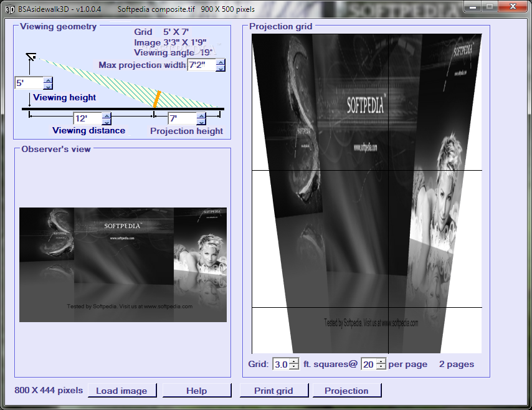Image resolution: width=532 pixels, height=410 pixels.
Task: Increase the squares per page value
Action: (x=381, y=361)
